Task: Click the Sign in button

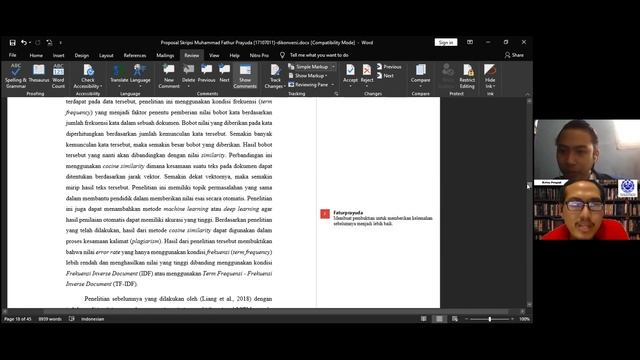Action: (x=446, y=42)
